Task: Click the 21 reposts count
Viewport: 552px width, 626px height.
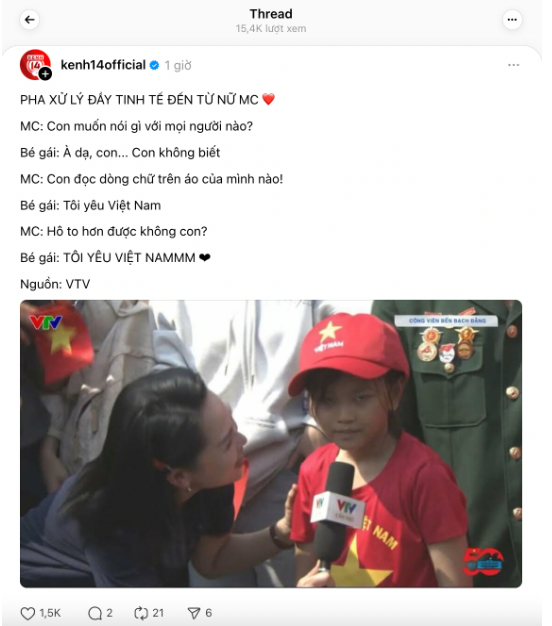Action: pos(158,613)
